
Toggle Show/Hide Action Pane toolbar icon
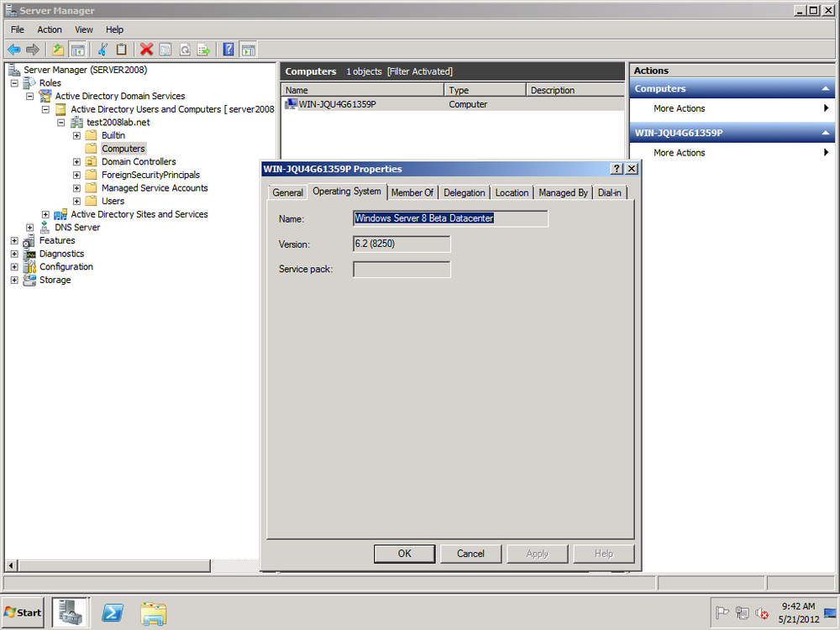[x=248, y=50]
